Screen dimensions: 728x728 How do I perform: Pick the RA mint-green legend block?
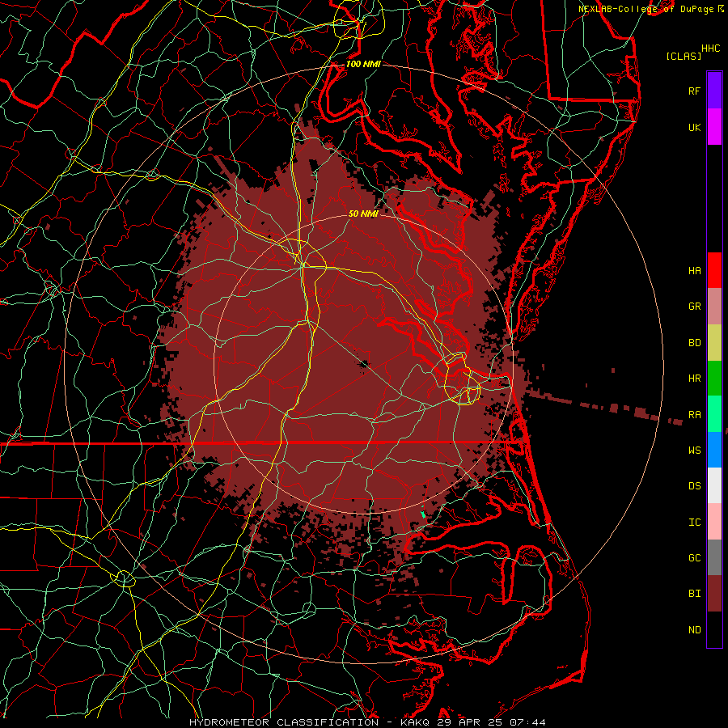click(714, 413)
